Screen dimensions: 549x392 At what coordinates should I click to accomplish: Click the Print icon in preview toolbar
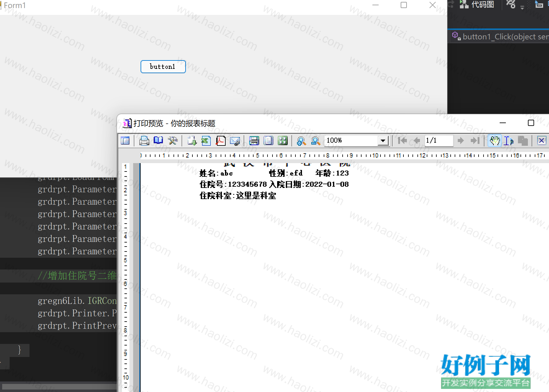point(144,141)
